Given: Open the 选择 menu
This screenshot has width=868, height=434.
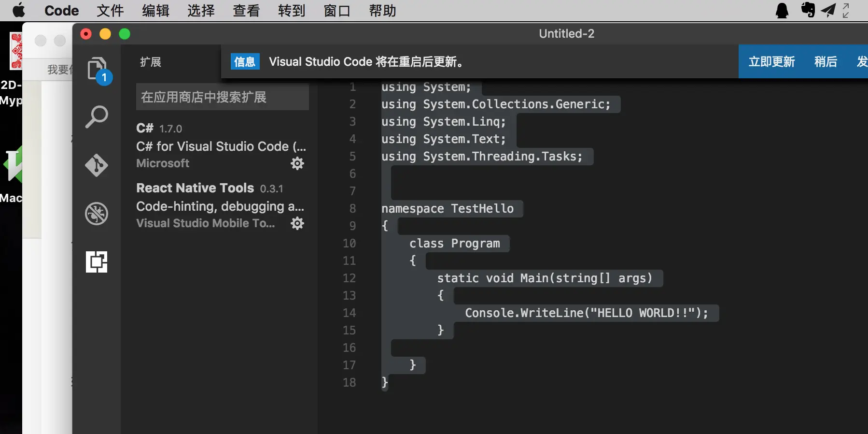Looking at the screenshot, I should [x=201, y=10].
